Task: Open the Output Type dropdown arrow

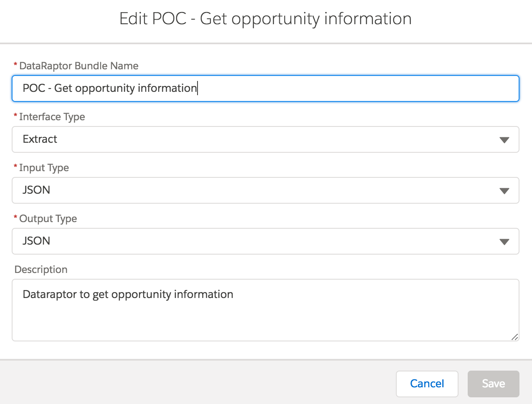Action: 504,242
